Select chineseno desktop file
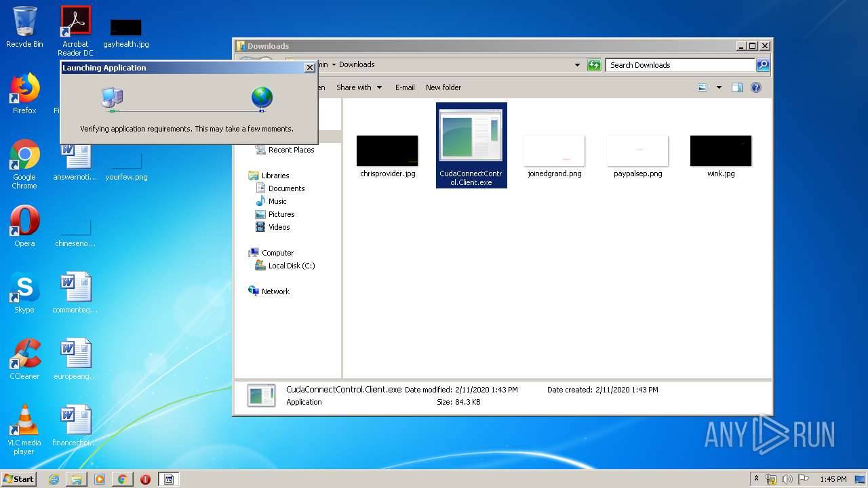The width and height of the screenshot is (868, 488). [x=75, y=233]
